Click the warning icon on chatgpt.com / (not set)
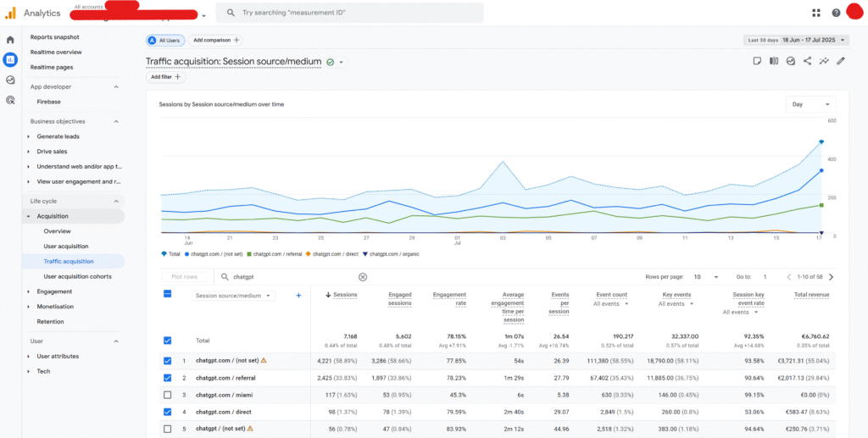 pyautogui.click(x=264, y=361)
